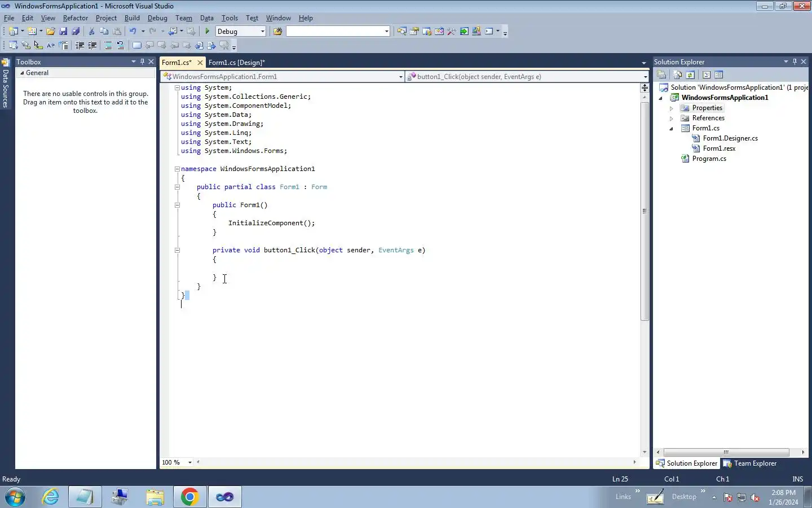Open the Command Window toolbar icon
Image resolution: width=812 pixels, height=508 pixels.
[x=489, y=32]
